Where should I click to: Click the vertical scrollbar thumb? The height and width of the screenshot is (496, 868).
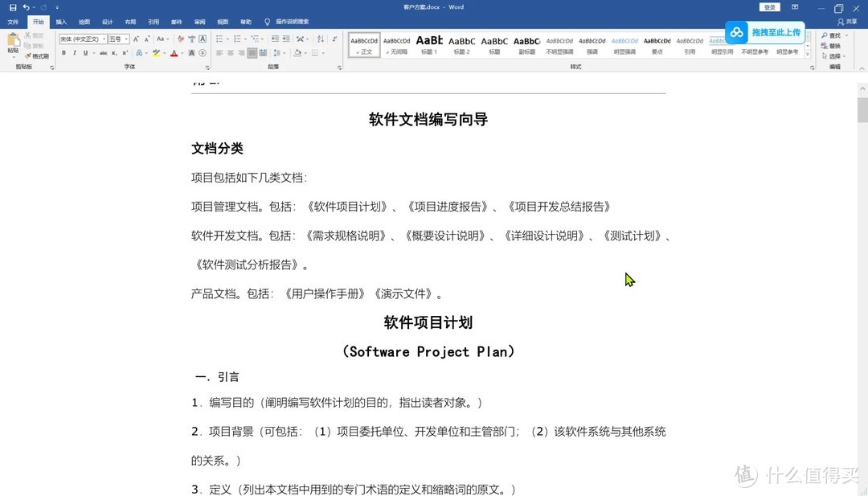[x=862, y=109]
